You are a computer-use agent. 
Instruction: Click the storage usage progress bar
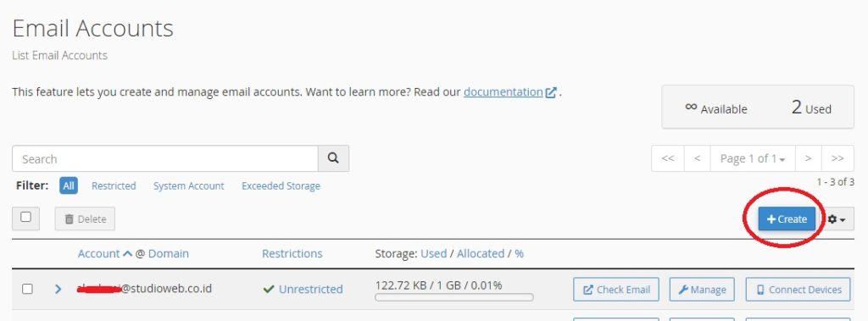(454, 298)
